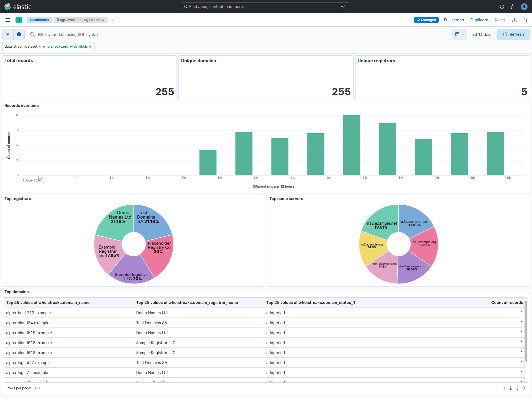
Task: Click the Logs WhoisFreaks Overview breadcrumb
Action: click(x=80, y=20)
